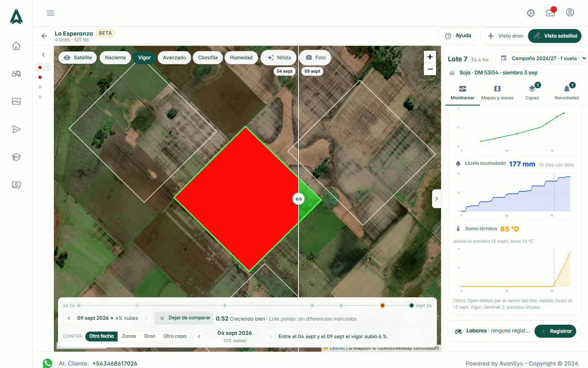
Task: Click the map comparison slider handle
Action: (x=299, y=199)
